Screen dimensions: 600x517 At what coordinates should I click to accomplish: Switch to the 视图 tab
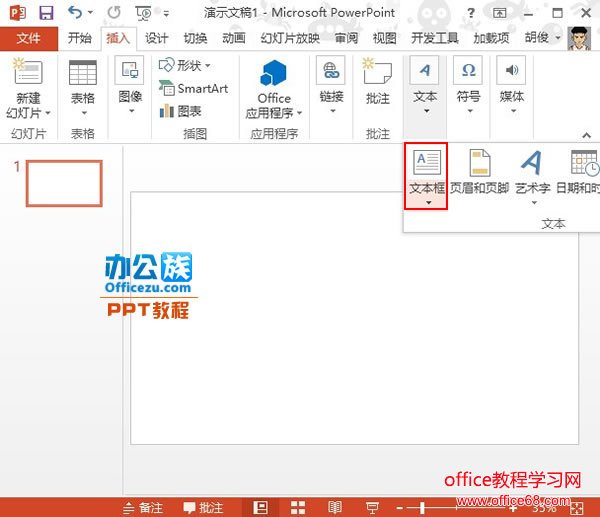coord(385,38)
